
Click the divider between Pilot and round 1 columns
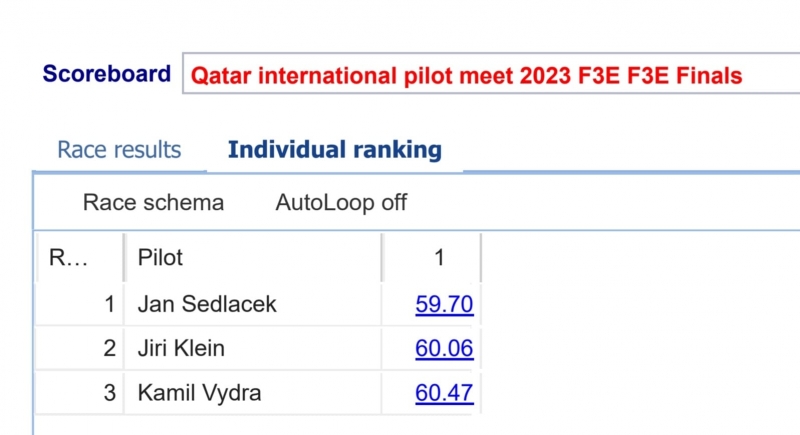pyautogui.click(x=382, y=258)
